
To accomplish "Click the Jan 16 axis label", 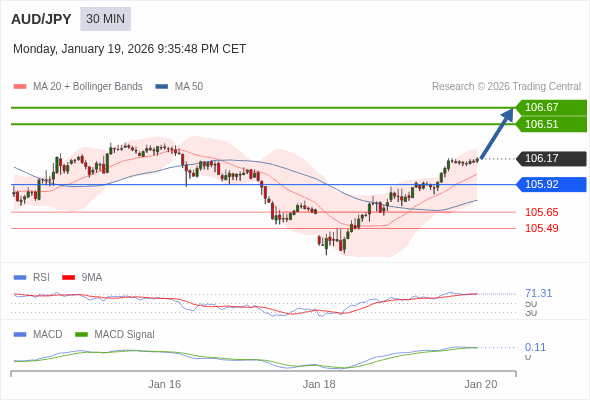I will click(x=164, y=384).
